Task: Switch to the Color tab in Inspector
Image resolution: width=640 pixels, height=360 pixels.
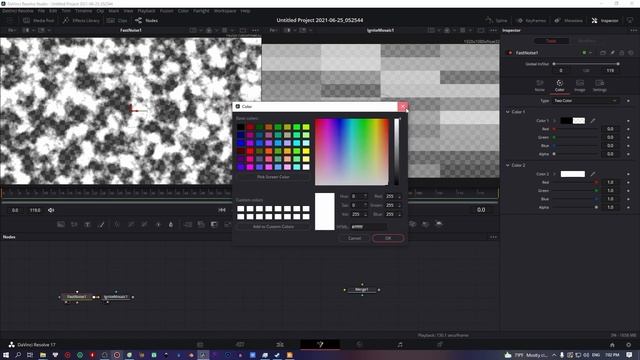Action: pos(560,86)
